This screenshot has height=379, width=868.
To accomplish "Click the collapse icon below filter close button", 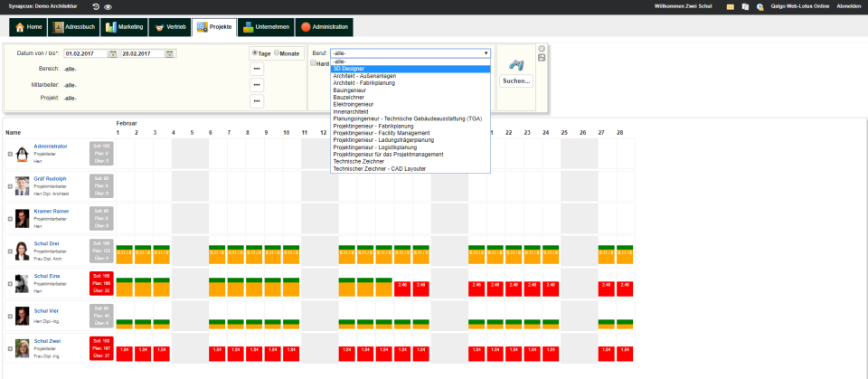I will point(542,57).
